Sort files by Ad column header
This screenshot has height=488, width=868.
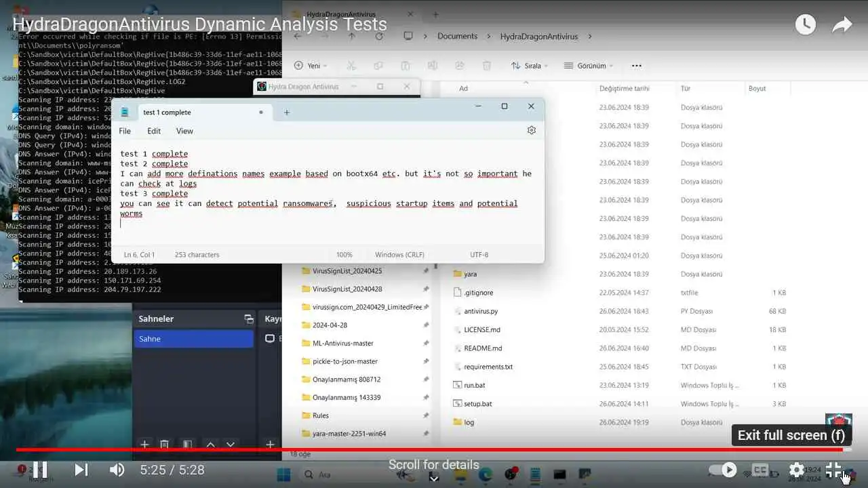(464, 88)
